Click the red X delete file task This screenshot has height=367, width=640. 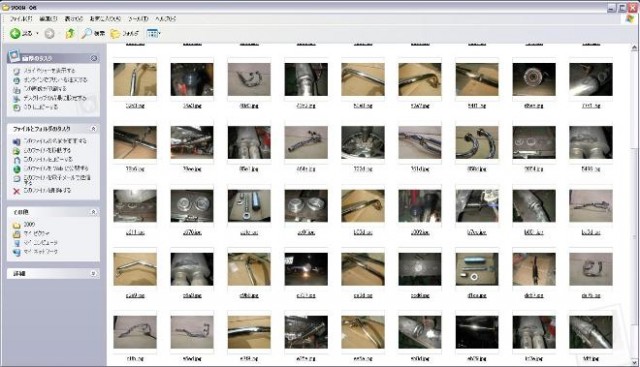click(17, 191)
